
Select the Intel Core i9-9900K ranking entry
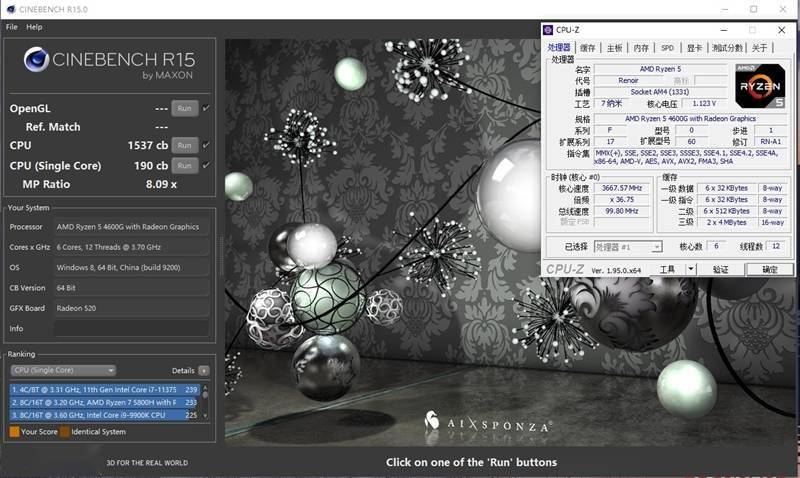105,415
